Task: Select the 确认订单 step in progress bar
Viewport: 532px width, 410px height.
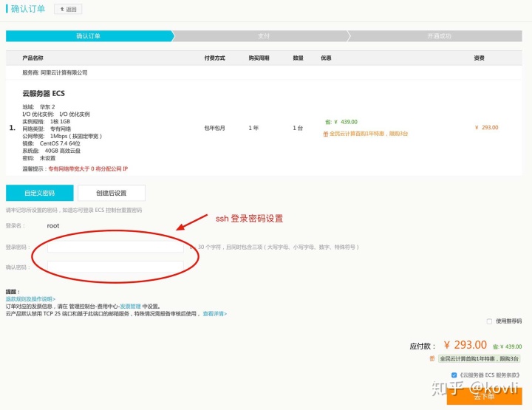Action: [x=88, y=36]
